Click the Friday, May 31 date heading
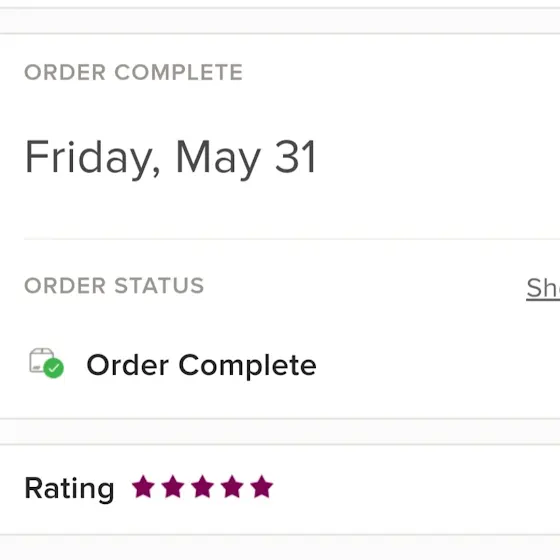The width and height of the screenshot is (560, 560). tap(171, 158)
